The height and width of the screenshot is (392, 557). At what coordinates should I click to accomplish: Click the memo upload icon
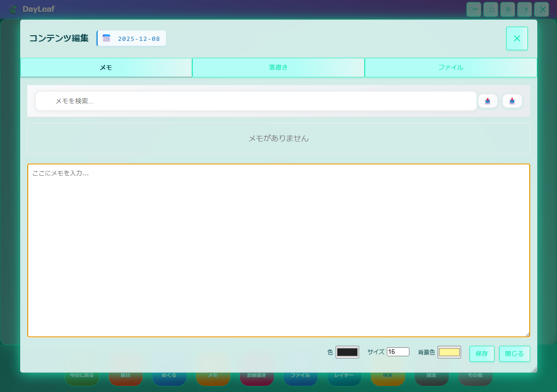pos(488,101)
